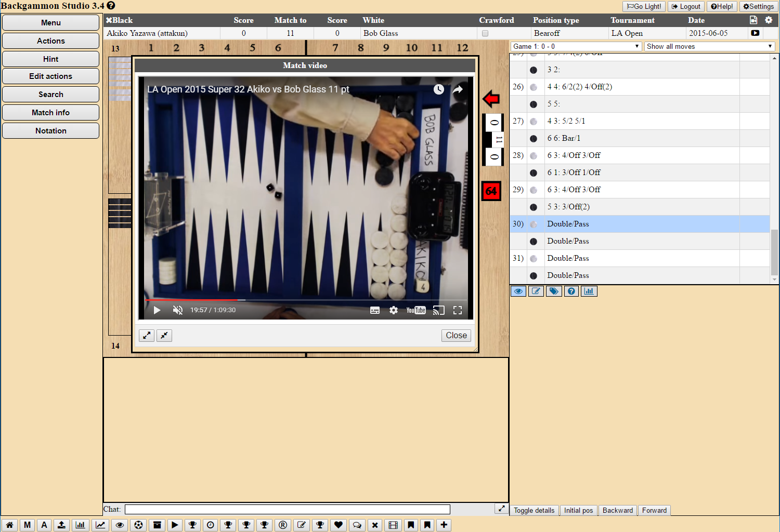Open the Edit actions menu item

coord(50,76)
